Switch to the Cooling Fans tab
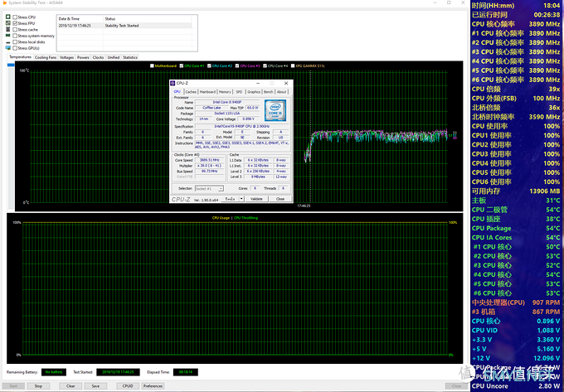The width and height of the screenshot is (564, 392). click(46, 57)
